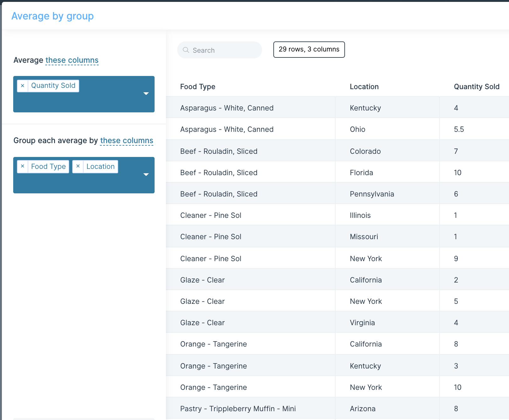This screenshot has width=509, height=420.
Task: Click Glaze - Clear in the California row
Action: 203,280
